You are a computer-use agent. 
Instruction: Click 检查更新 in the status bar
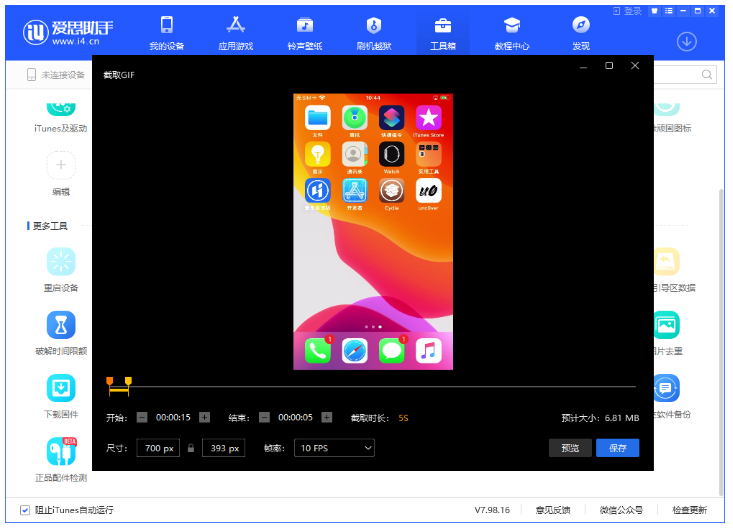(x=690, y=510)
